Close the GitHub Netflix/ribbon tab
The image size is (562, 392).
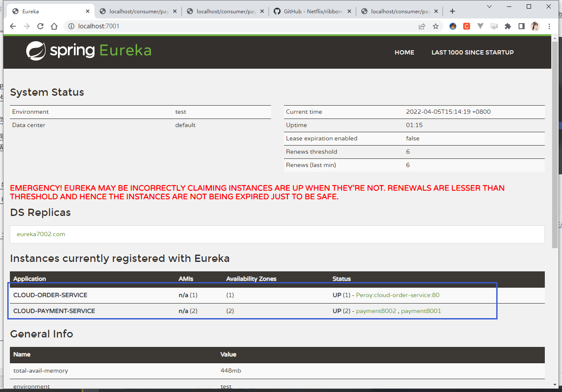click(349, 11)
